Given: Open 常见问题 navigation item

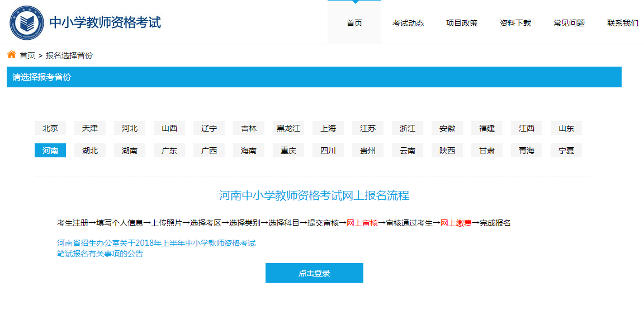Looking at the screenshot, I should tap(569, 23).
